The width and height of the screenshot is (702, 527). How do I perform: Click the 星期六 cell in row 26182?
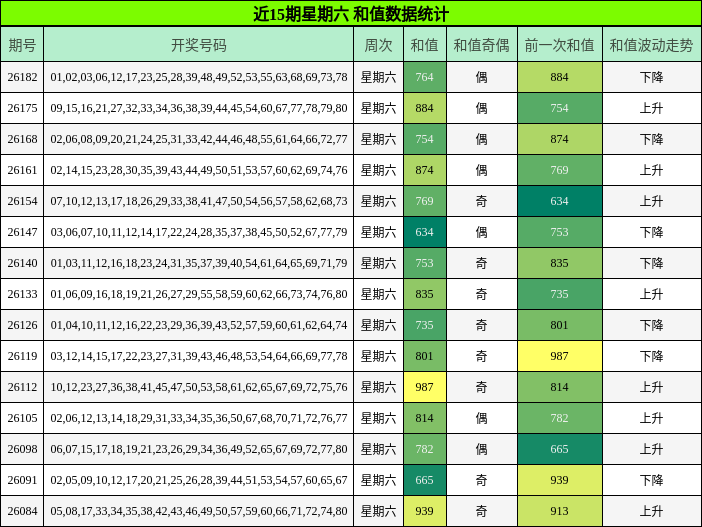click(378, 77)
